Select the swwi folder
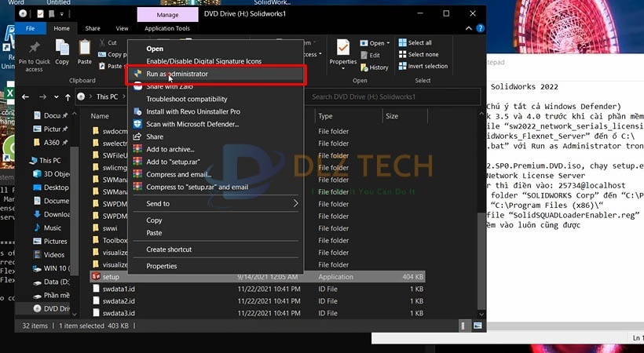Image resolution: width=644 pixels, height=353 pixels. pyautogui.click(x=110, y=228)
